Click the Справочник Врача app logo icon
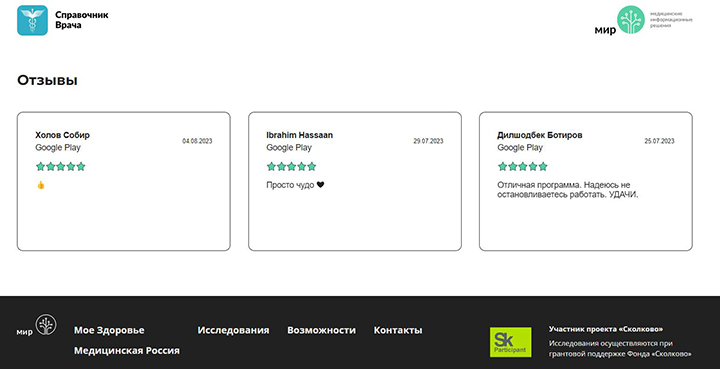The image size is (720, 369). click(x=32, y=20)
